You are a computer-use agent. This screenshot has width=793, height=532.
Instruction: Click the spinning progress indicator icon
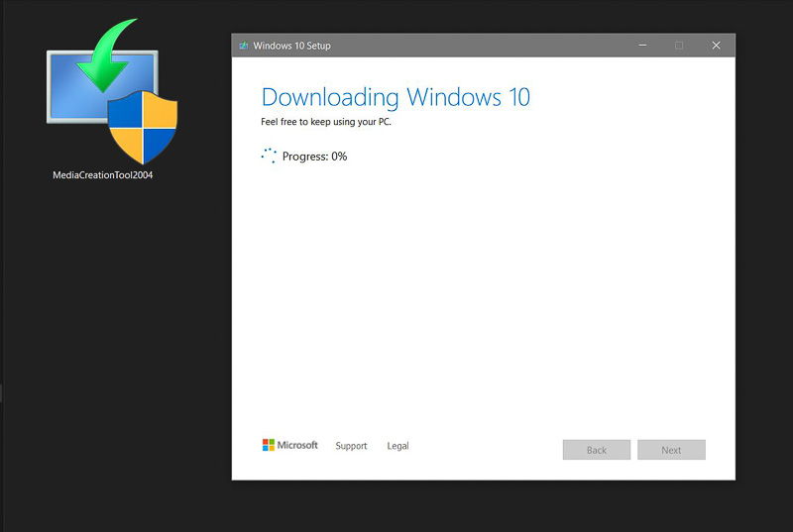pyautogui.click(x=269, y=157)
